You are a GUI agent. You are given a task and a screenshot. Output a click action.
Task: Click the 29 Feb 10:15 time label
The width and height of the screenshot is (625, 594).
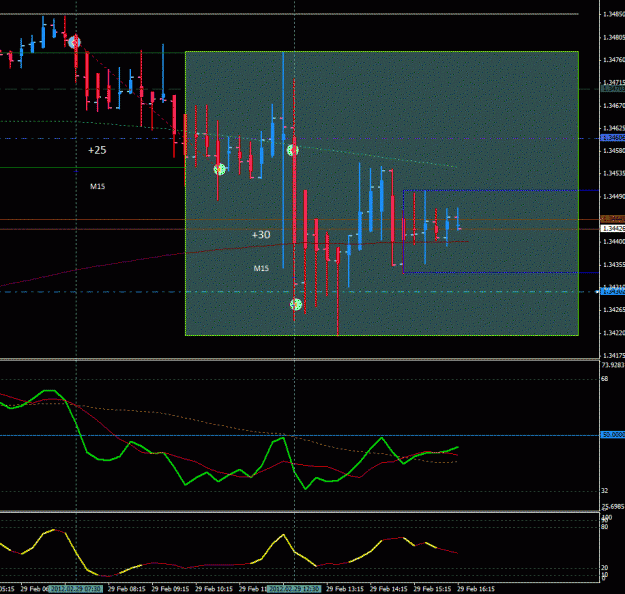click(214, 589)
